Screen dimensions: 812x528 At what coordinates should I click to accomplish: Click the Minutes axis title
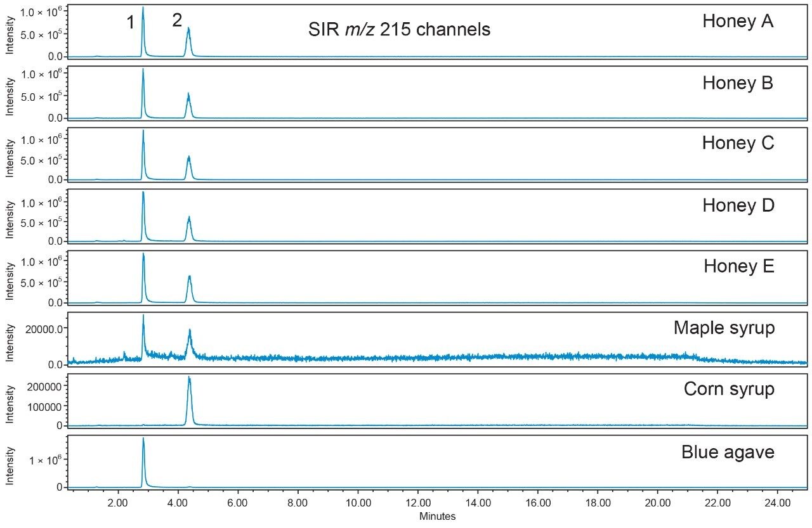[x=437, y=517]
